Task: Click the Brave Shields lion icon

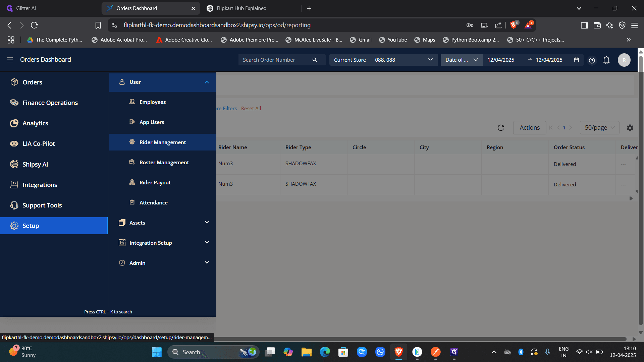Action: (513, 25)
